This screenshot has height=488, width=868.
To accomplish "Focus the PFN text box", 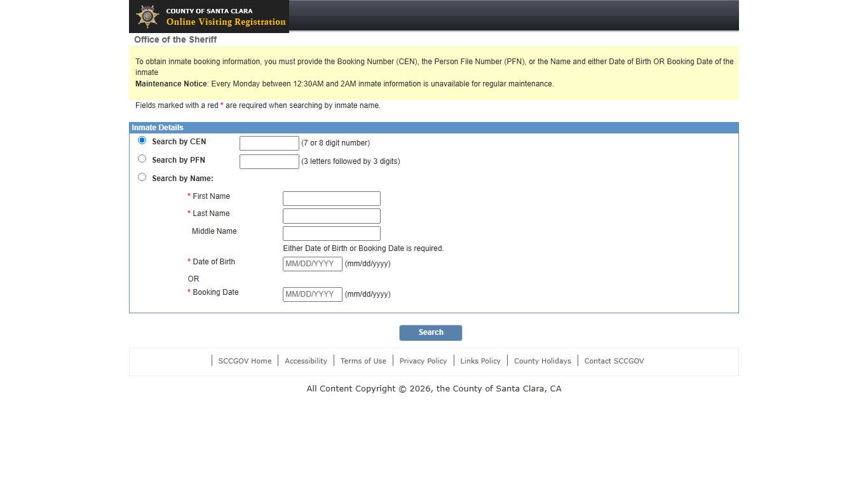I will tap(269, 161).
